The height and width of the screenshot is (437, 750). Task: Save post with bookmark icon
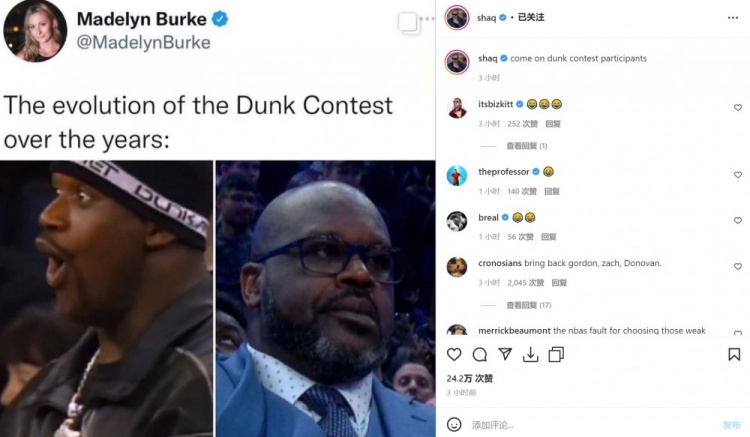coord(734,354)
